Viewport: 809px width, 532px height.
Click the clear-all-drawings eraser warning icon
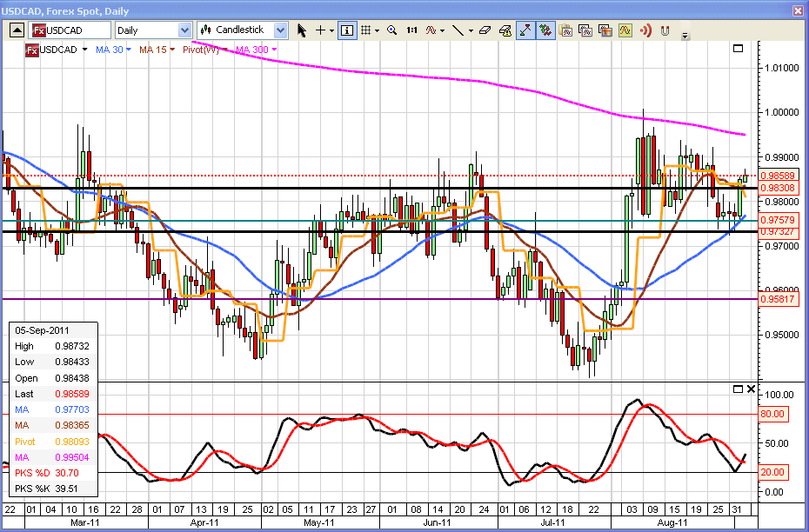point(503,31)
